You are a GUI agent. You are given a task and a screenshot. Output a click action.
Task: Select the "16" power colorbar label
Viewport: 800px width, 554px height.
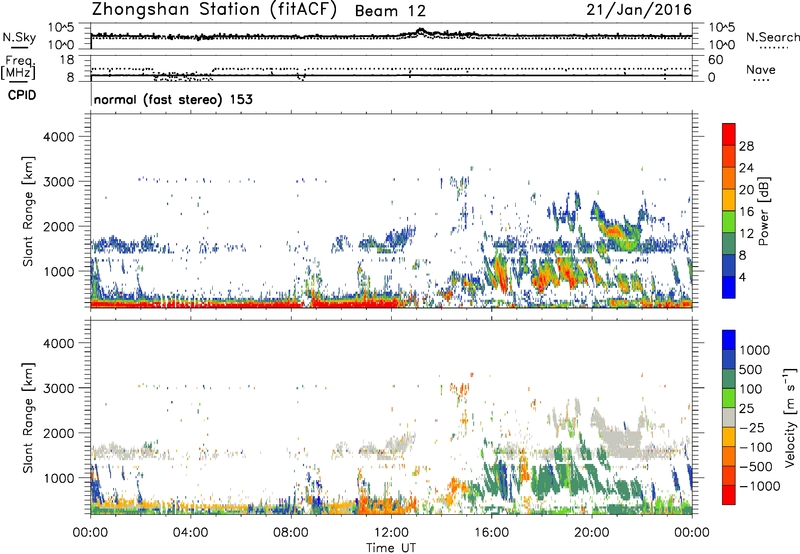click(x=746, y=212)
